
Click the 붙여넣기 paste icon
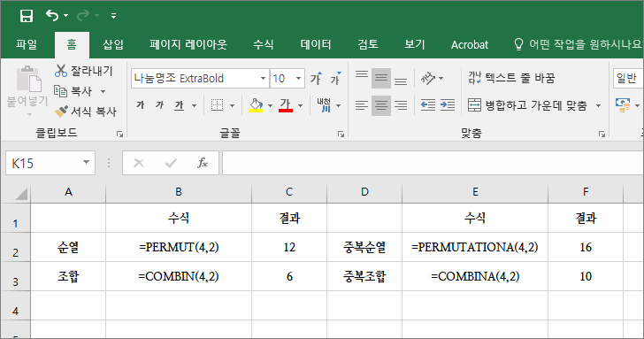(x=28, y=79)
